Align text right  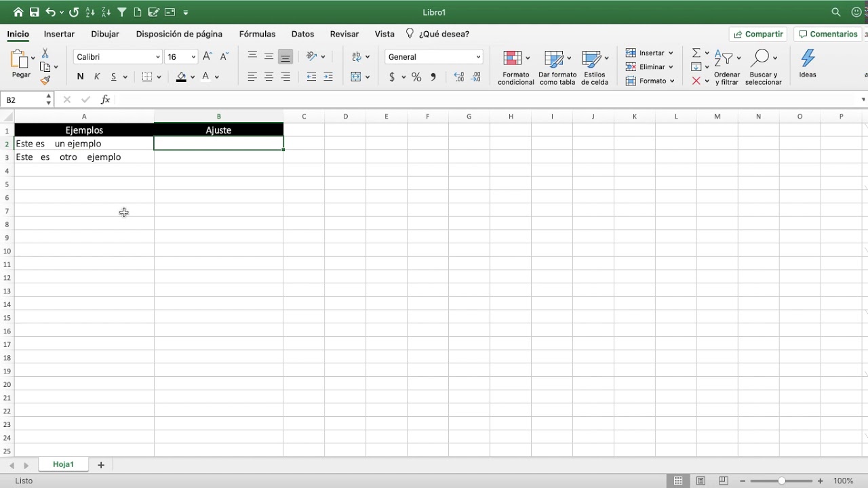click(x=285, y=77)
